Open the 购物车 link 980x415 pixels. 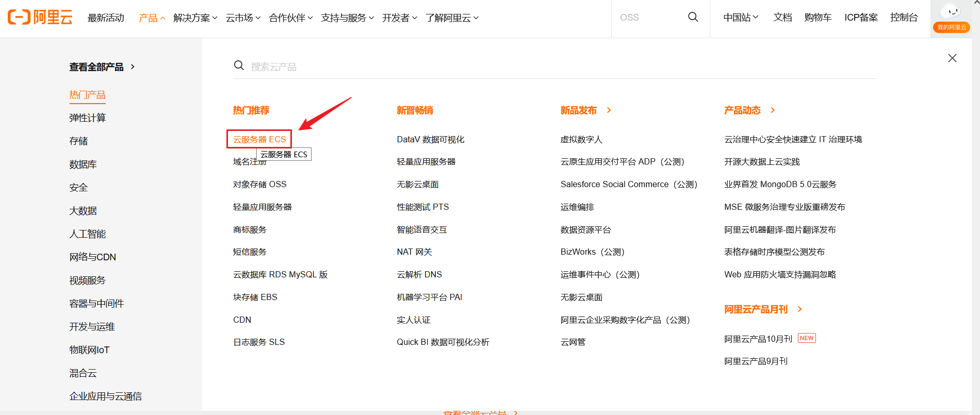coord(818,18)
